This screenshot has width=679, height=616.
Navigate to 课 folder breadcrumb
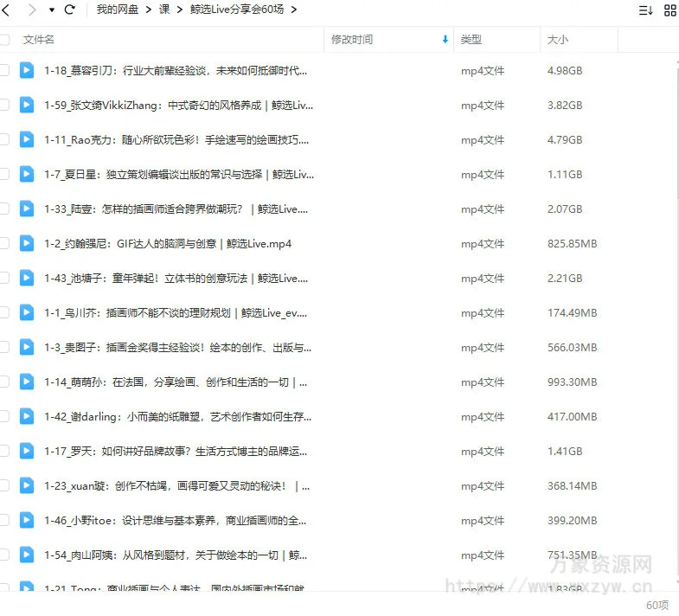coord(164,10)
